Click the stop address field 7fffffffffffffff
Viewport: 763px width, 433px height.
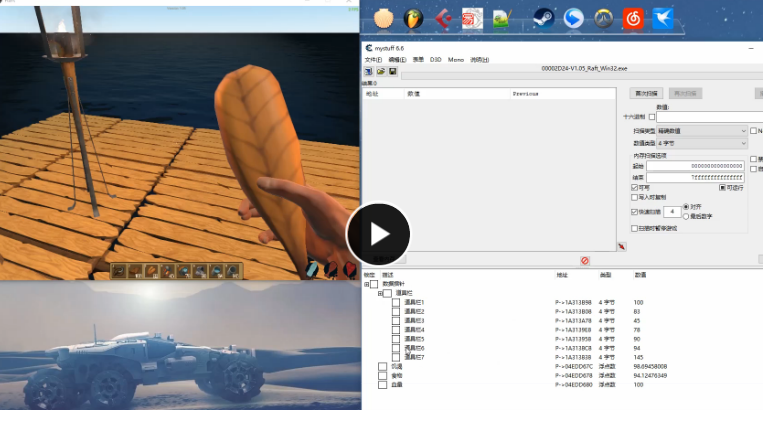point(695,178)
